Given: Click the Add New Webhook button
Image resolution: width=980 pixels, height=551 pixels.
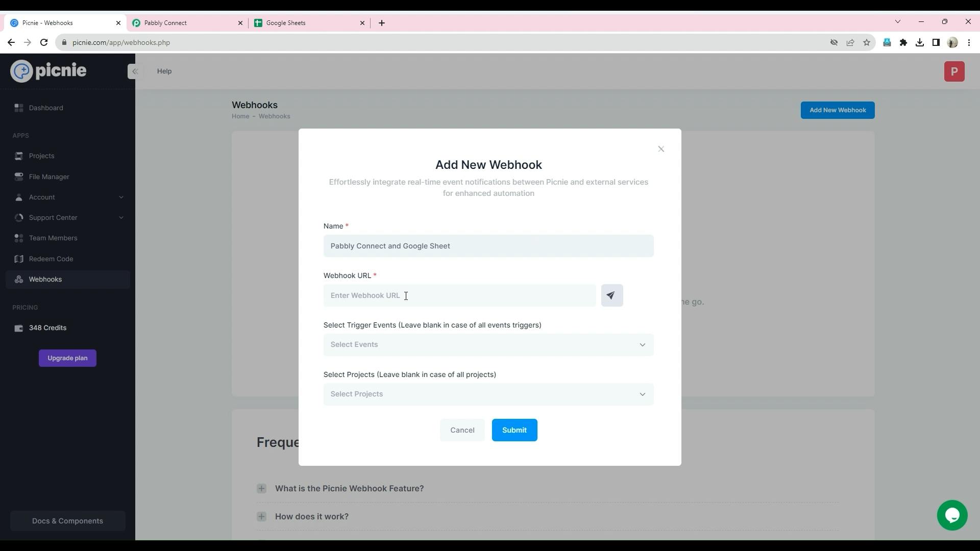Looking at the screenshot, I should coord(838,110).
